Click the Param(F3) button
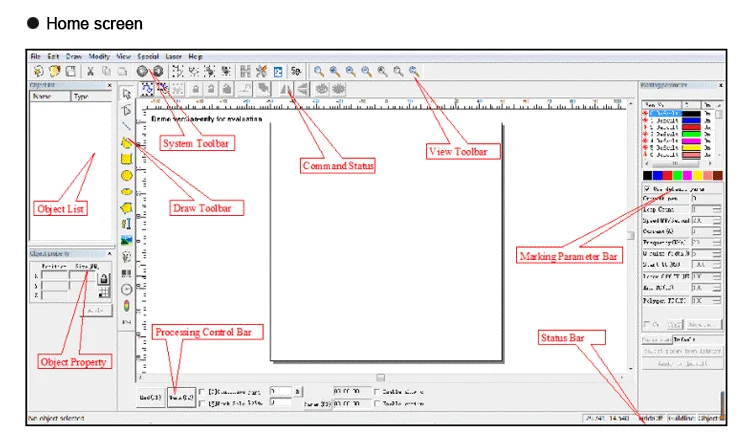 (x=317, y=404)
